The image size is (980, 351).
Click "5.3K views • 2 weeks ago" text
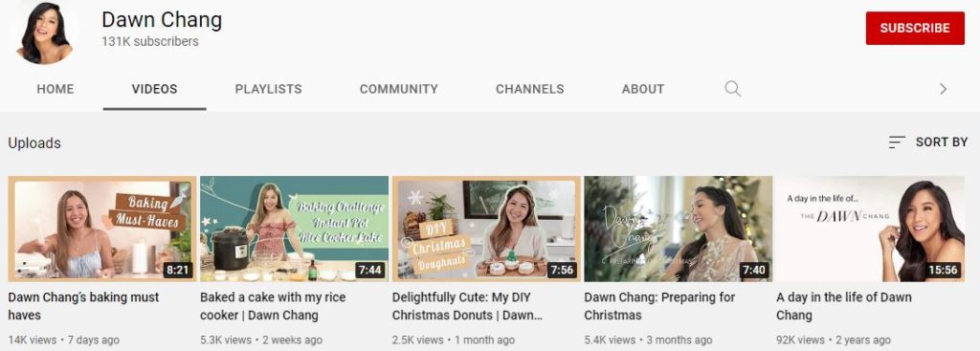(x=261, y=340)
